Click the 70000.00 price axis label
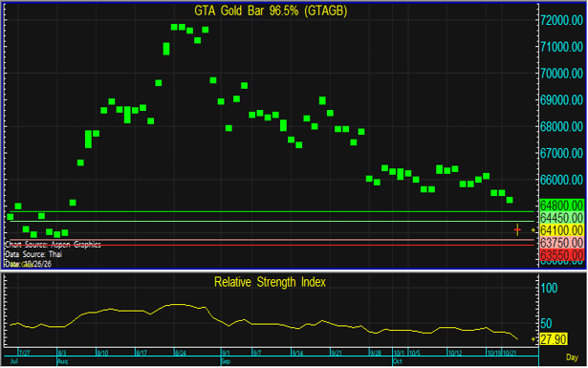The width and height of the screenshot is (588, 368). tap(562, 74)
